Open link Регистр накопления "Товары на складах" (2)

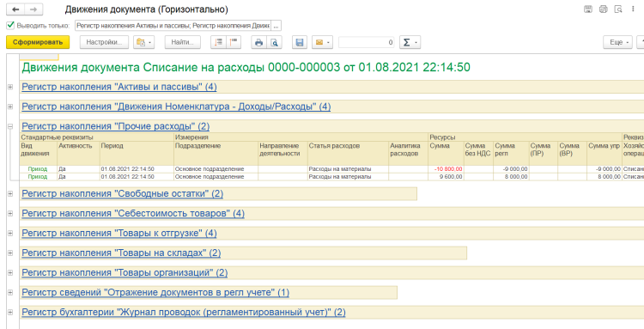121,253
